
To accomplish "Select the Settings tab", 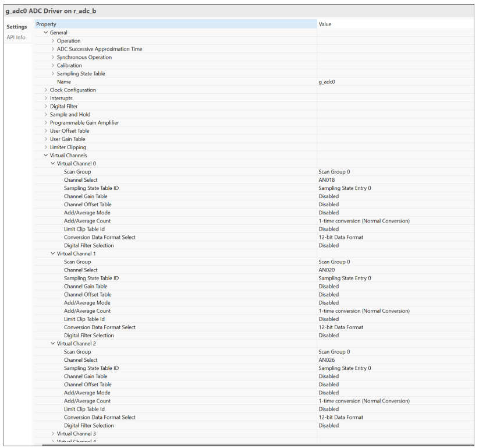I will click(x=16, y=27).
